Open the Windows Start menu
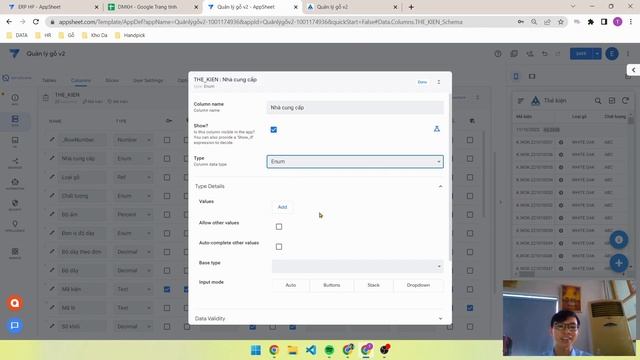The height and width of the screenshot is (360, 640). 256,350
